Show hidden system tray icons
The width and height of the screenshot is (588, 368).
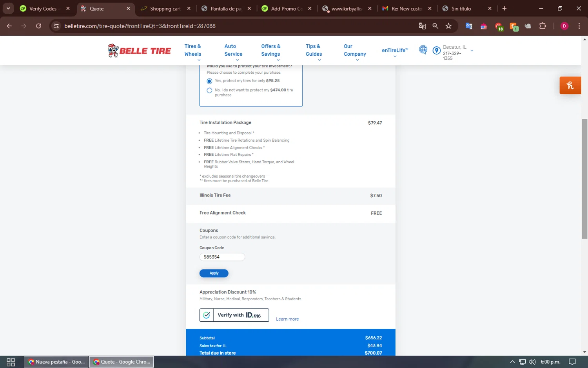click(x=512, y=362)
